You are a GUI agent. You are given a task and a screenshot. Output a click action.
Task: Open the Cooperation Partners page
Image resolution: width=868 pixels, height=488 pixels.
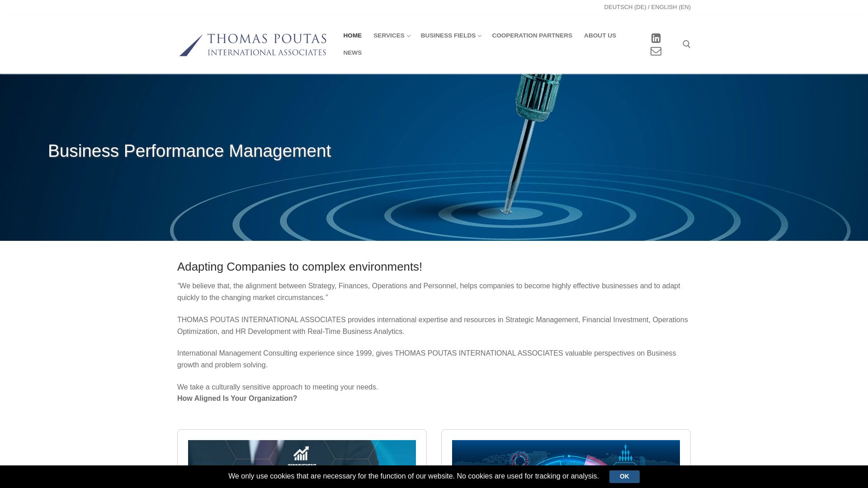click(532, 36)
